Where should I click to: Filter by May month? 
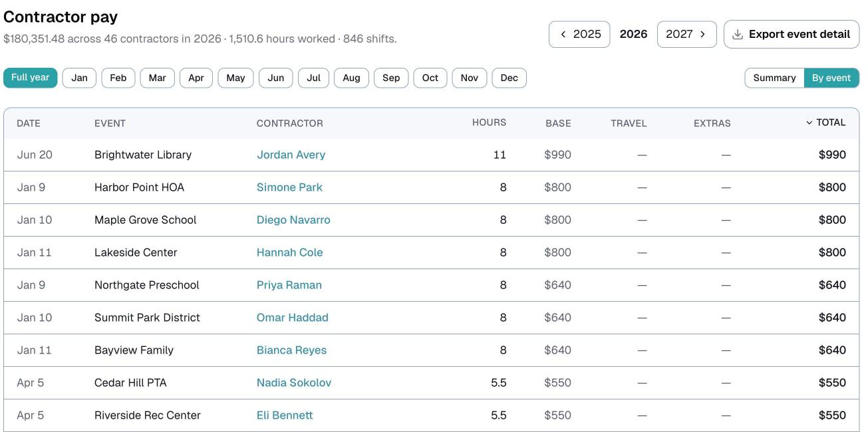coord(235,78)
